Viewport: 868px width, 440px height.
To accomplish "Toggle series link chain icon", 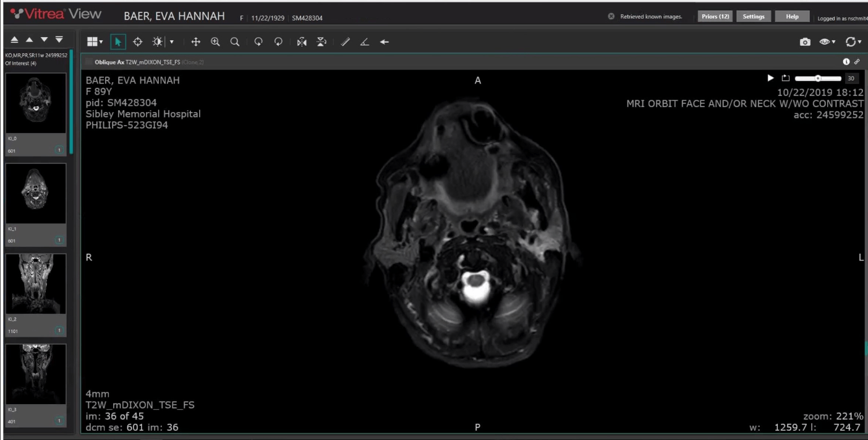I will (x=857, y=62).
